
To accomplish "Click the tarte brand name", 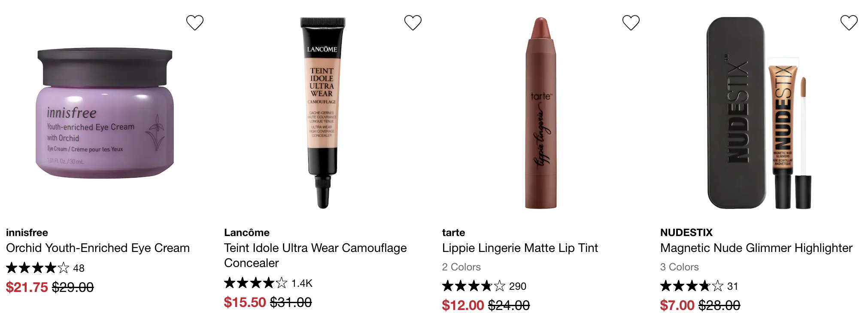I will click(x=454, y=233).
